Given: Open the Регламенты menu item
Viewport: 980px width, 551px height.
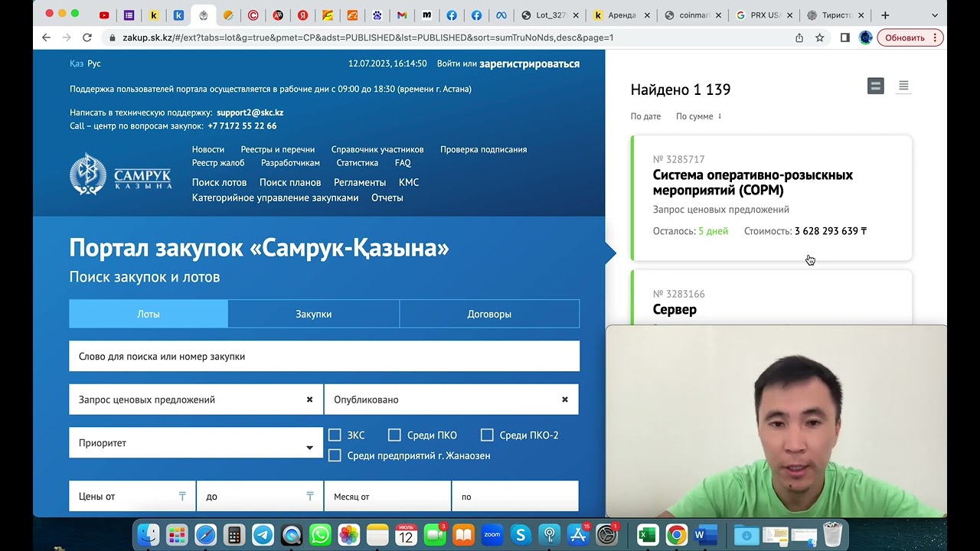Looking at the screenshot, I should pyautogui.click(x=360, y=182).
